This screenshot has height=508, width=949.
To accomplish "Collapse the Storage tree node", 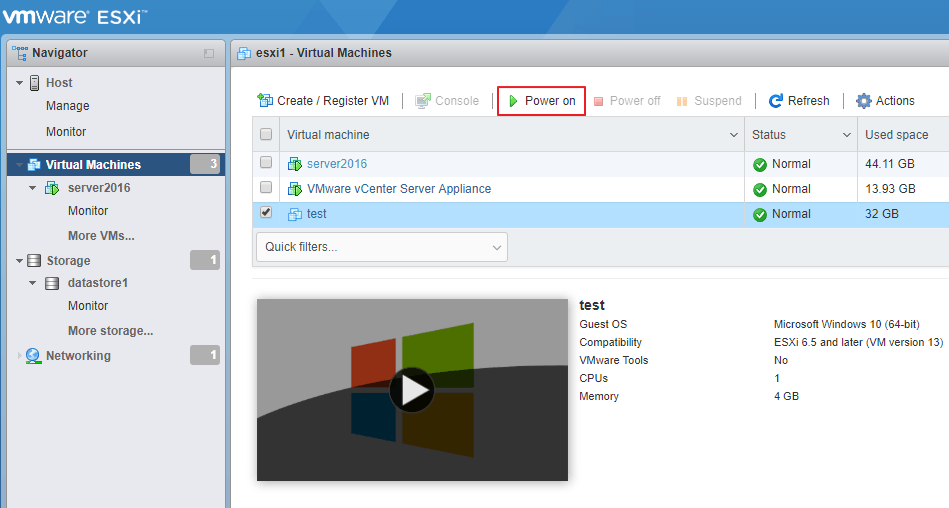I will [19, 261].
